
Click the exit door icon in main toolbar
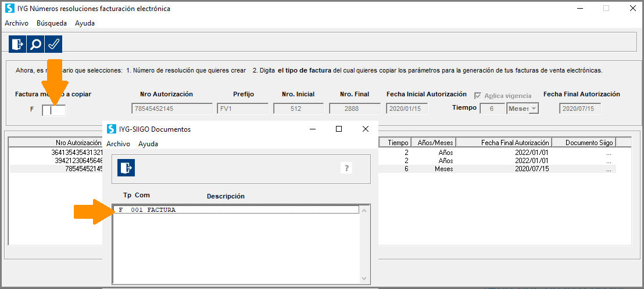(17, 44)
